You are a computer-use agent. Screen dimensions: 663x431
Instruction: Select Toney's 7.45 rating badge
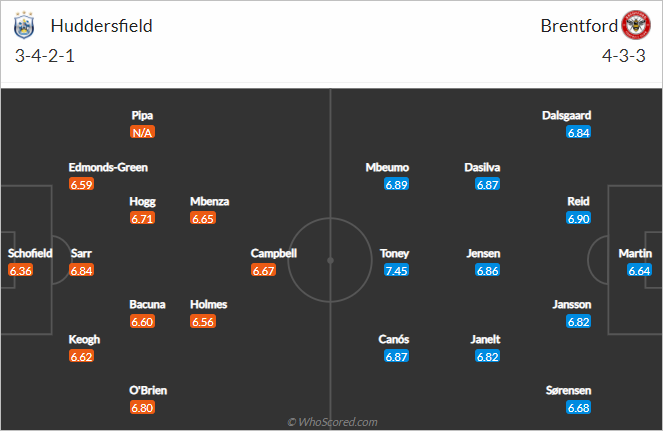[396, 270]
